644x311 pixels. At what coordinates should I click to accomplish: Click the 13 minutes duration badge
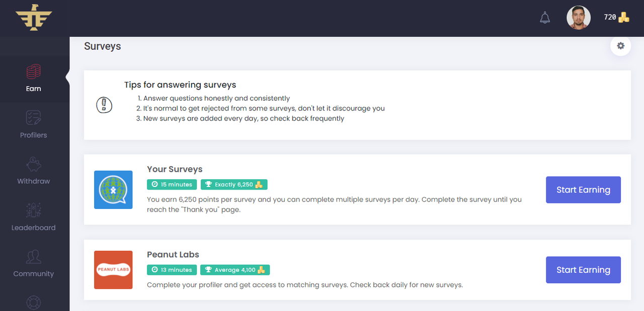point(172,270)
